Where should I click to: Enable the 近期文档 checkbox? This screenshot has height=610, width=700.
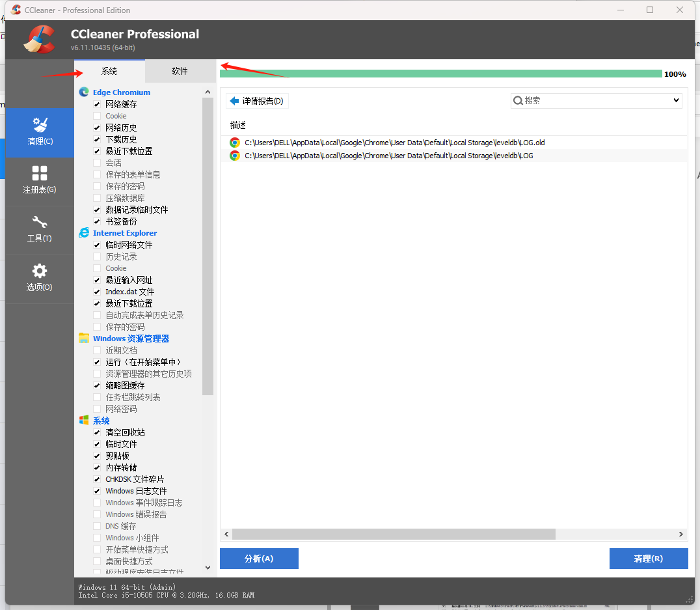point(97,350)
